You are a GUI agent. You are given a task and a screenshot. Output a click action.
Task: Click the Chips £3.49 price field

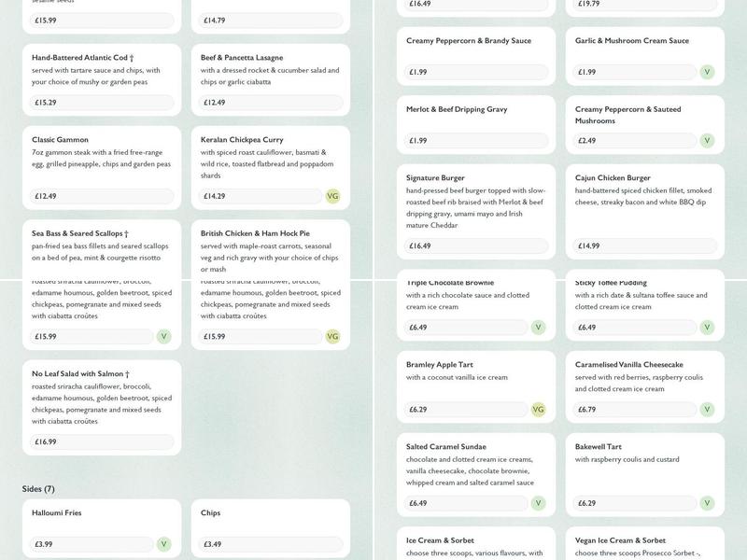pos(271,544)
